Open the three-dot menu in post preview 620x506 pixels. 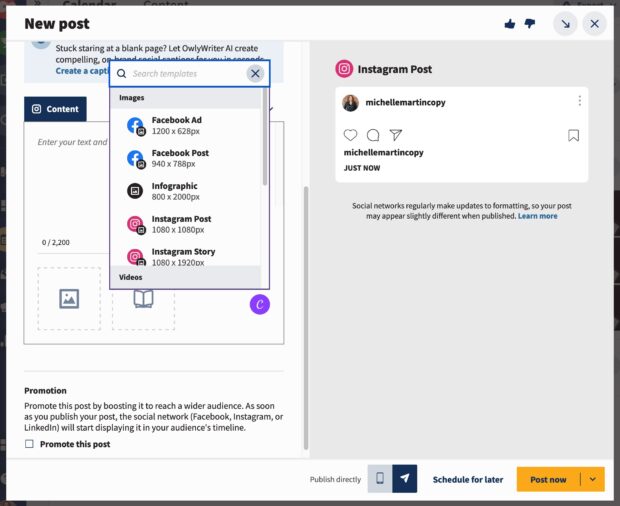click(579, 101)
